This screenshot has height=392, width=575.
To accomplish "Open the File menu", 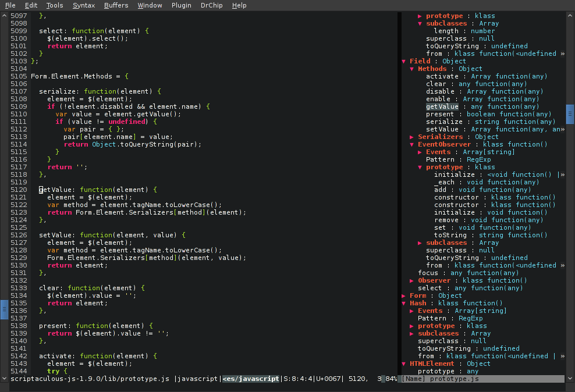I will pos(10,5).
